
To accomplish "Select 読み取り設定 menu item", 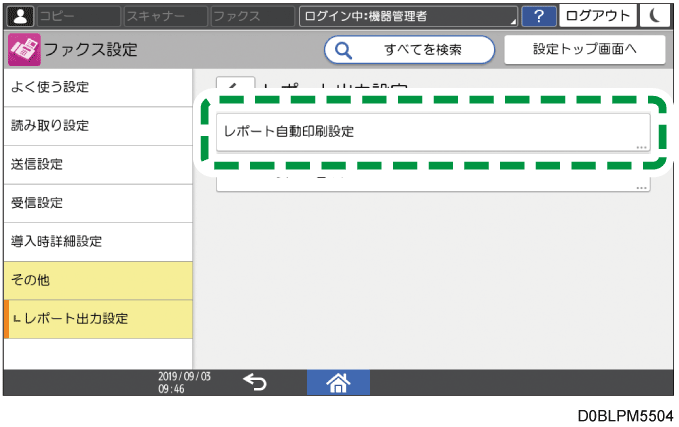I will 98,126.
